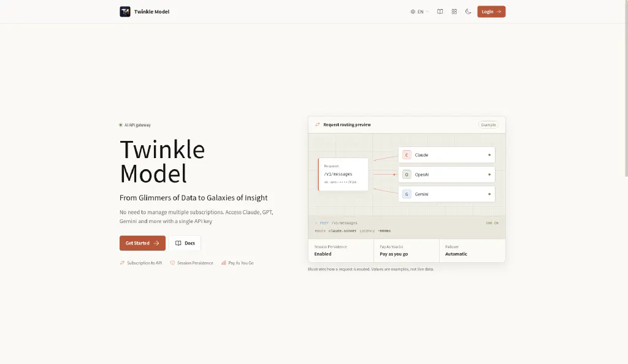Image resolution: width=628 pixels, height=364 pixels.
Task: Toggle dark mode with the moon icon
Action: pos(468,12)
